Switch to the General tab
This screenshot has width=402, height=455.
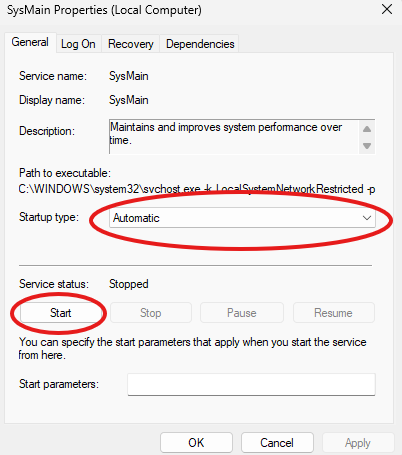point(30,42)
